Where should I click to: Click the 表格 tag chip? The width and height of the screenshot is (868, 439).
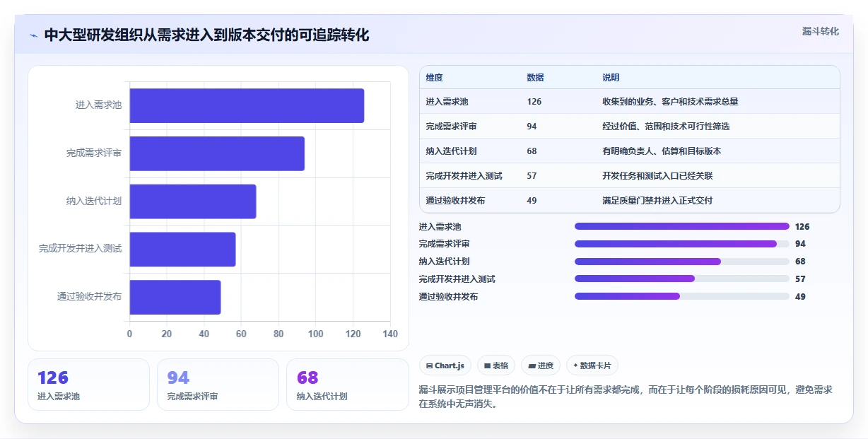[496, 365]
